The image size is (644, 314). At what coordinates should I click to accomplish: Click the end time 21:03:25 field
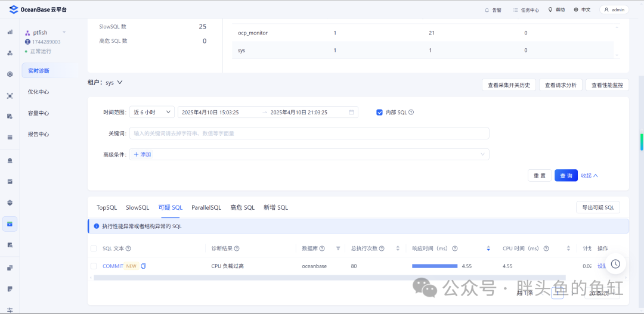299,112
